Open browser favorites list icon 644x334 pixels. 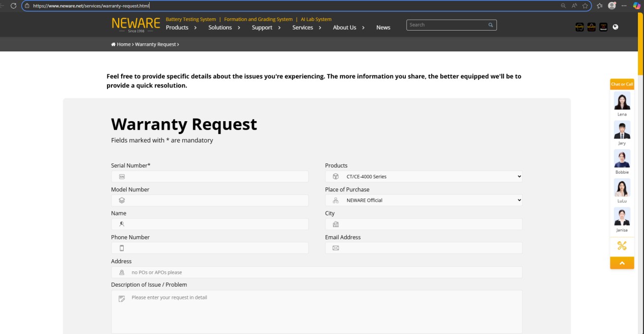600,6
